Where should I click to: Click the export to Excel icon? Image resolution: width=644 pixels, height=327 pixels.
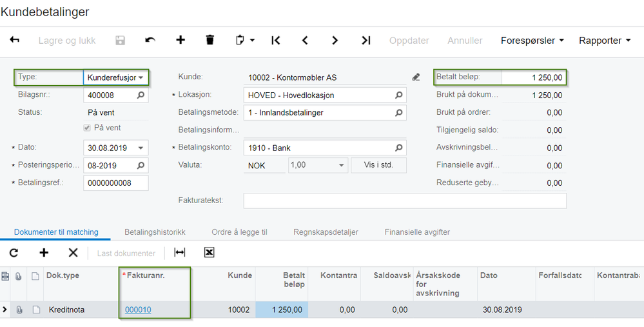[x=209, y=253]
